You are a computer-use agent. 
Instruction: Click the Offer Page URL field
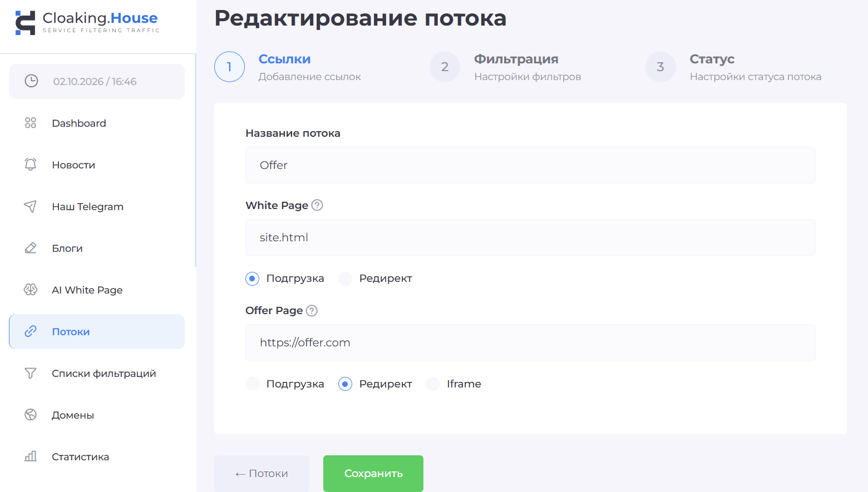(x=530, y=342)
